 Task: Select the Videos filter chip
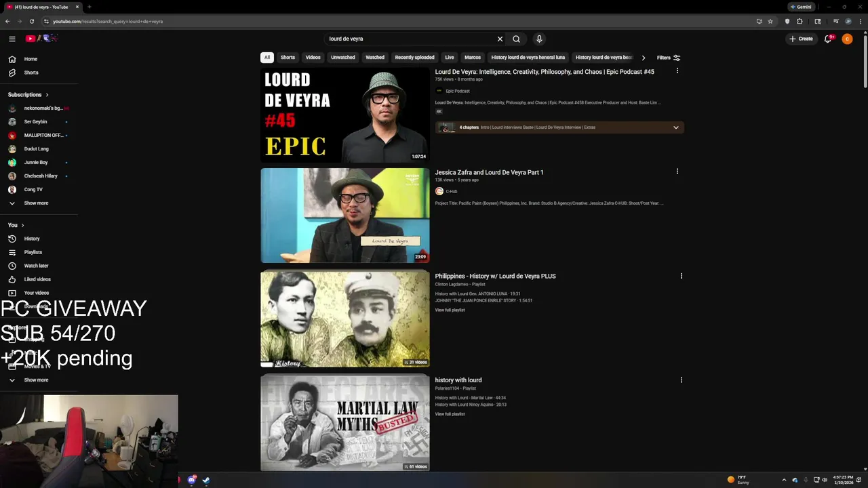pyautogui.click(x=313, y=58)
